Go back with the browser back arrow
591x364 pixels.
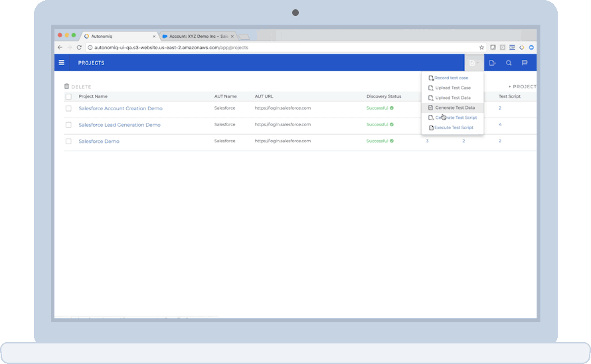(x=60, y=48)
